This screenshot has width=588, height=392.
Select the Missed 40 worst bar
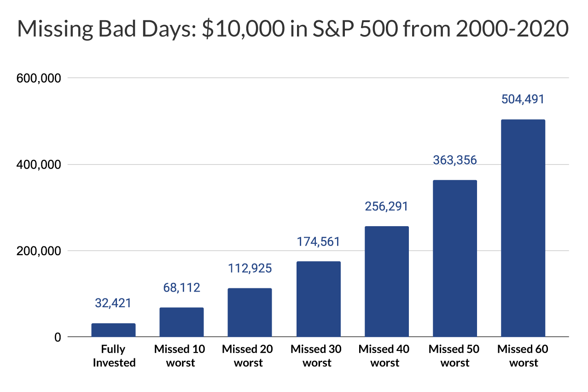(x=386, y=281)
